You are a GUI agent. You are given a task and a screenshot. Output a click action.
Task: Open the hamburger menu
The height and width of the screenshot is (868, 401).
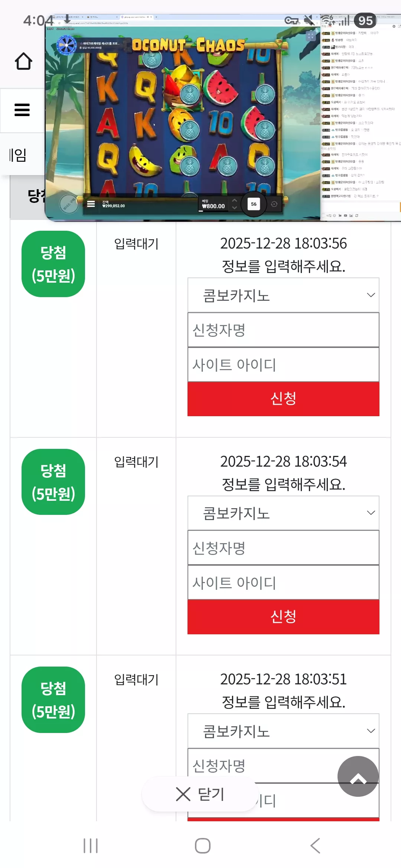(22, 110)
